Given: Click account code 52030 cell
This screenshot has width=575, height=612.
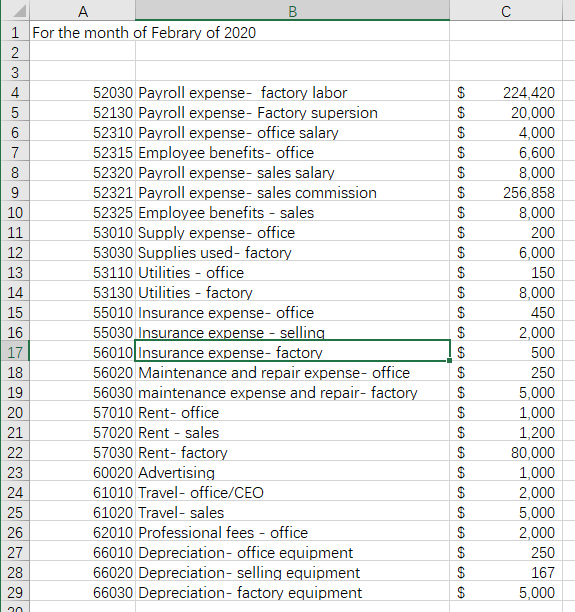Looking at the screenshot, I should [x=82, y=92].
